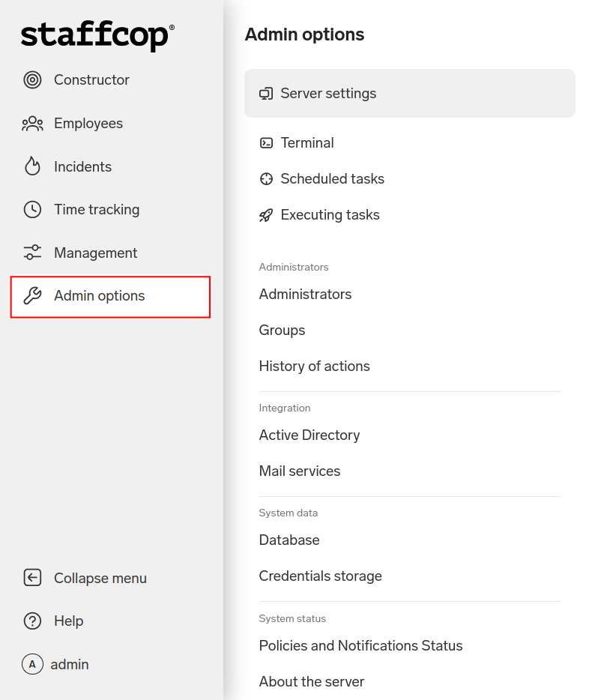Click the Help question mark icon
This screenshot has height=700, width=589.
click(x=32, y=621)
